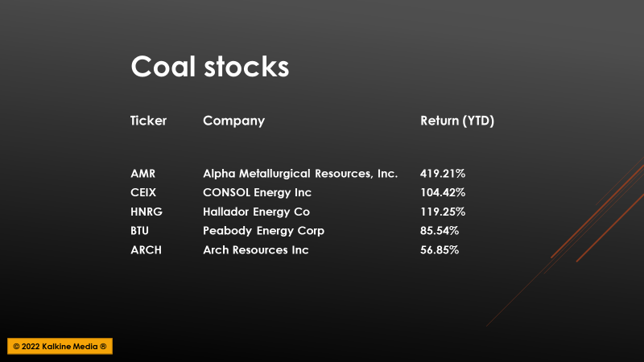644x362 pixels.
Task: Click Arch Resources Inc company name
Action: point(256,250)
